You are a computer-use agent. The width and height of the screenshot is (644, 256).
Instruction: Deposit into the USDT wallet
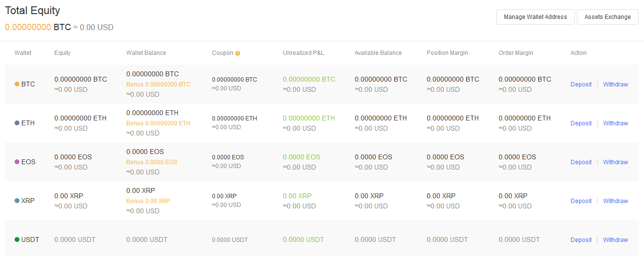click(581, 240)
